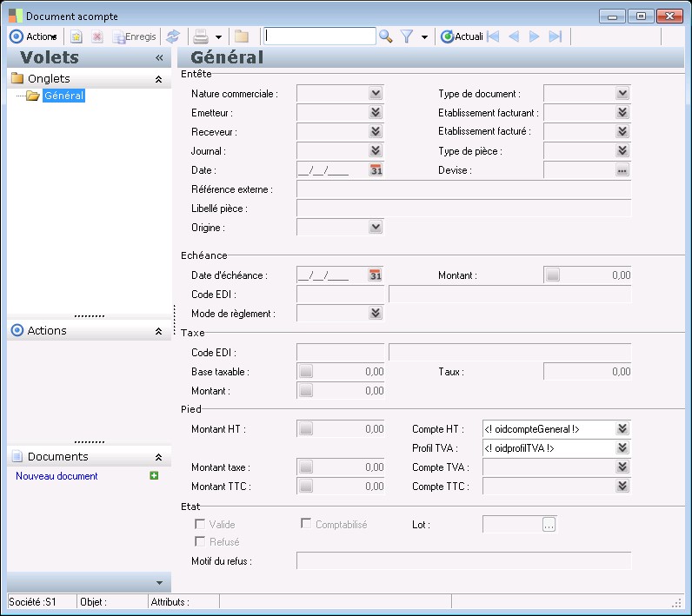Click the folder icon in the toolbar
692x616 pixels.
click(x=241, y=36)
